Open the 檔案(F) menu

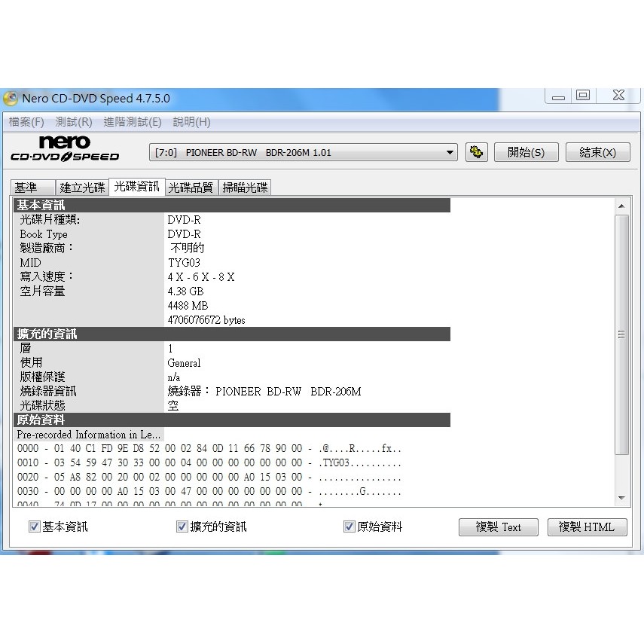pos(26,122)
